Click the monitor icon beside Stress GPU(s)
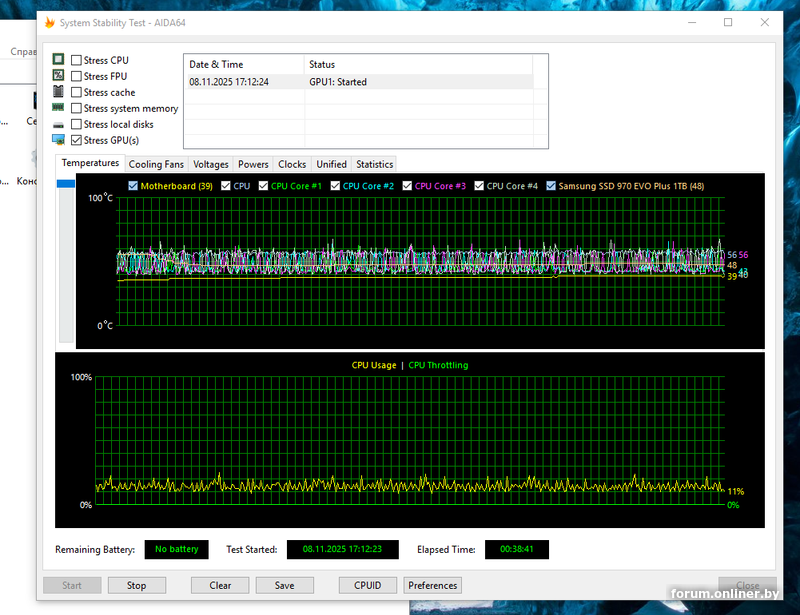Viewport: 800px width, 615px height. point(59,140)
